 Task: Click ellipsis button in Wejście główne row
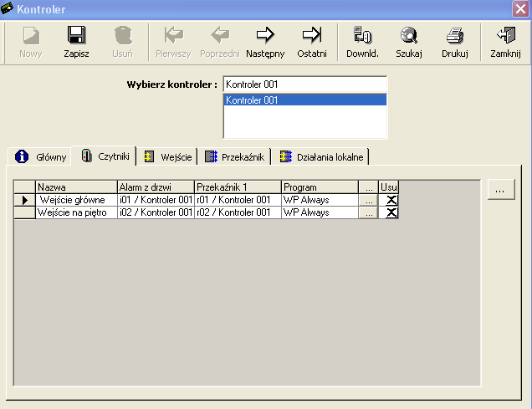[x=368, y=200]
